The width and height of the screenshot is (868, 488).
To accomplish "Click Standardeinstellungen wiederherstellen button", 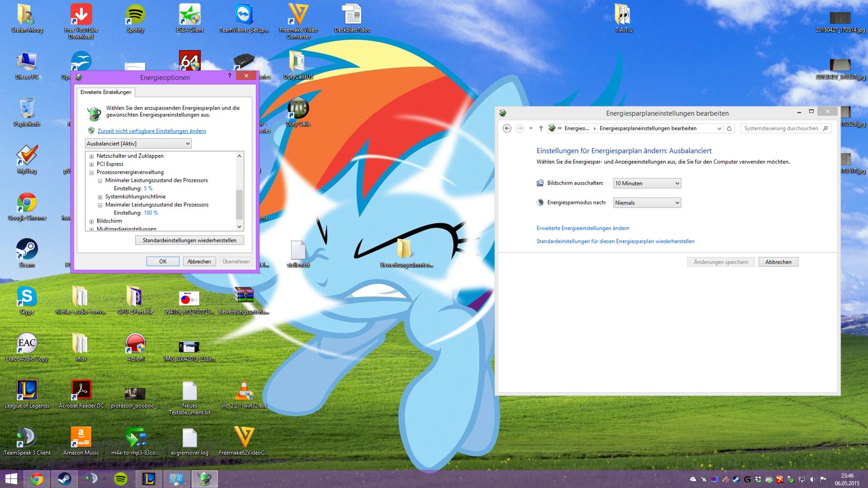I will pyautogui.click(x=190, y=240).
